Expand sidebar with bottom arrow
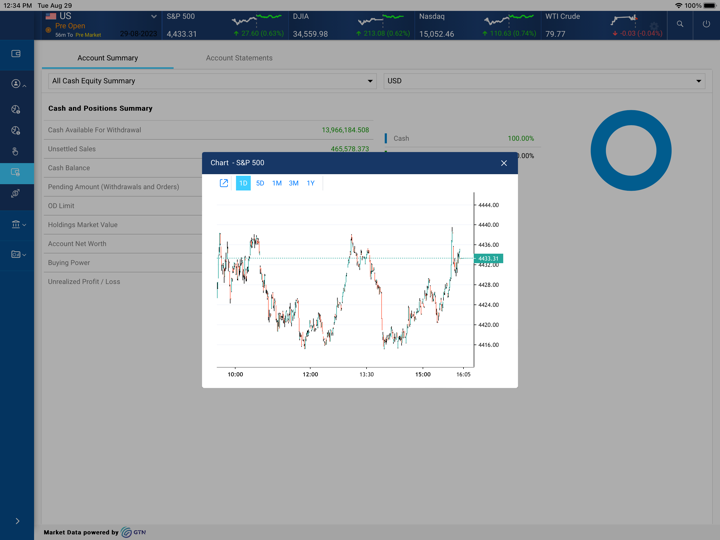The width and height of the screenshot is (720, 540). [x=17, y=521]
